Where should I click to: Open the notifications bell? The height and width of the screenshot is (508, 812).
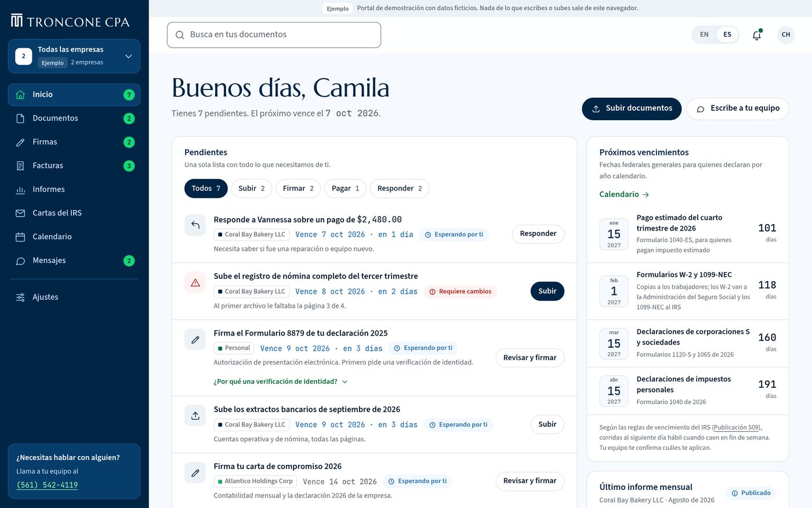coord(756,35)
